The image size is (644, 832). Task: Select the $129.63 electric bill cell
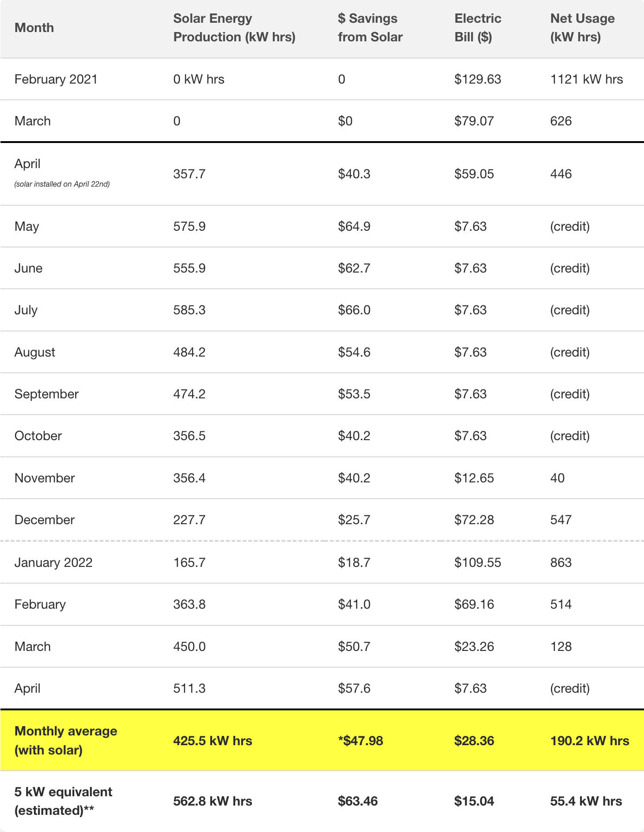pos(478,79)
